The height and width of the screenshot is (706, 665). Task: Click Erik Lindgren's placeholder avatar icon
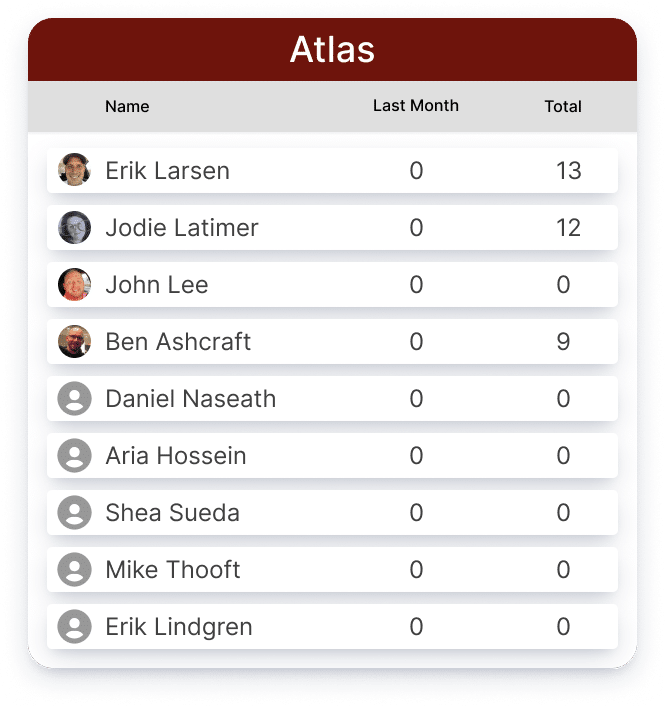74,626
